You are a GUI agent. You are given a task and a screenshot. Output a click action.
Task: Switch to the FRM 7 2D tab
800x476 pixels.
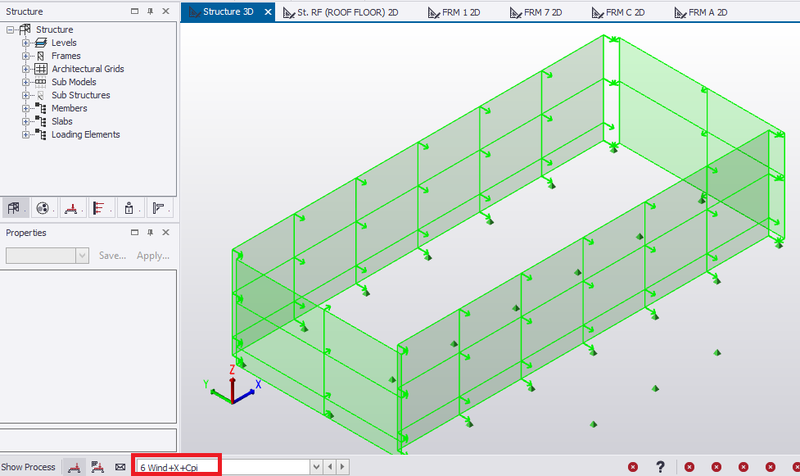536,12
